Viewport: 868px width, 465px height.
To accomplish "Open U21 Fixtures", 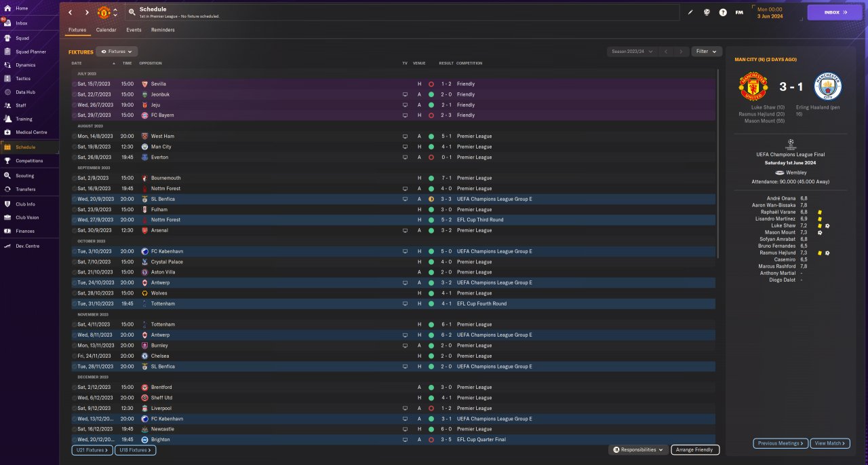I will (x=92, y=450).
